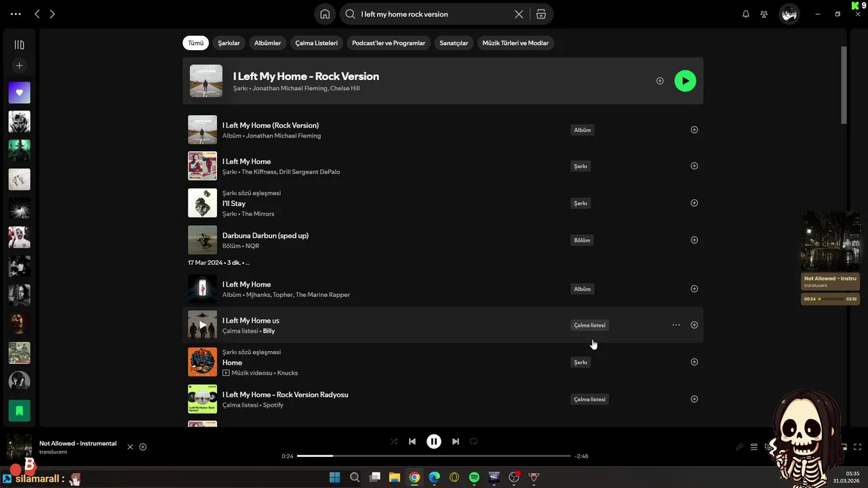Open the three-dot app menu at top left
The width and height of the screenshot is (868, 488).
[x=16, y=14]
